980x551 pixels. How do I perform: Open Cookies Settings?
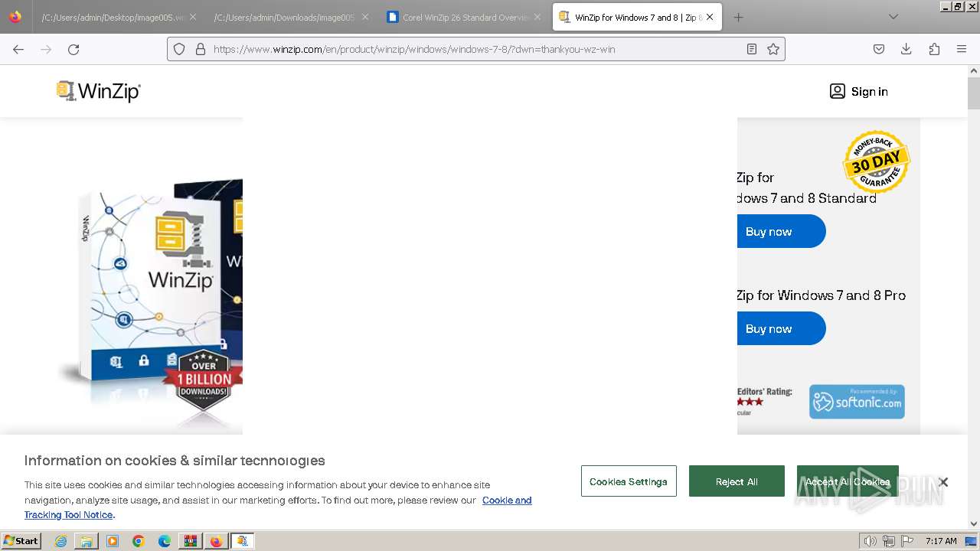click(x=629, y=481)
